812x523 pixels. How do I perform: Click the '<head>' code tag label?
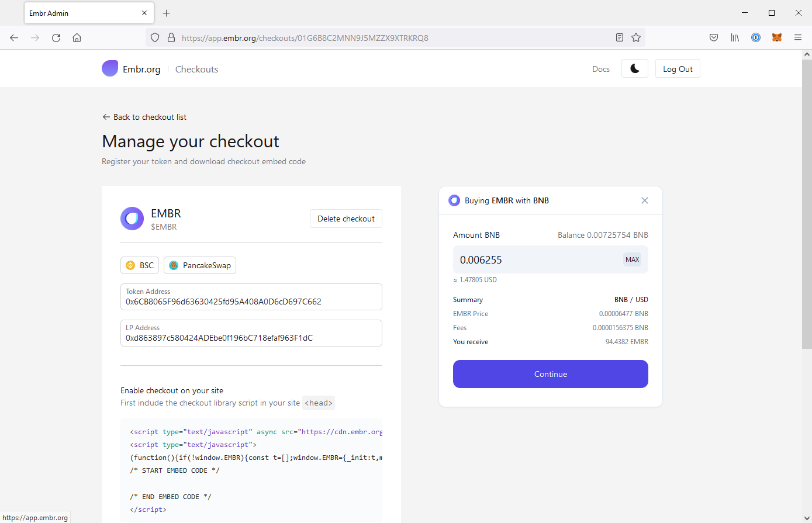click(319, 403)
